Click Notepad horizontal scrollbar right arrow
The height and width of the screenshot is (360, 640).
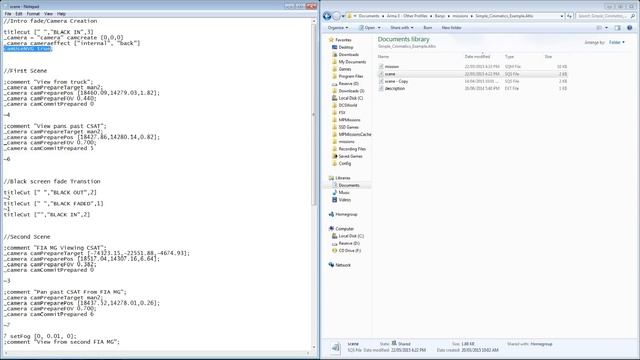point(307,353)
